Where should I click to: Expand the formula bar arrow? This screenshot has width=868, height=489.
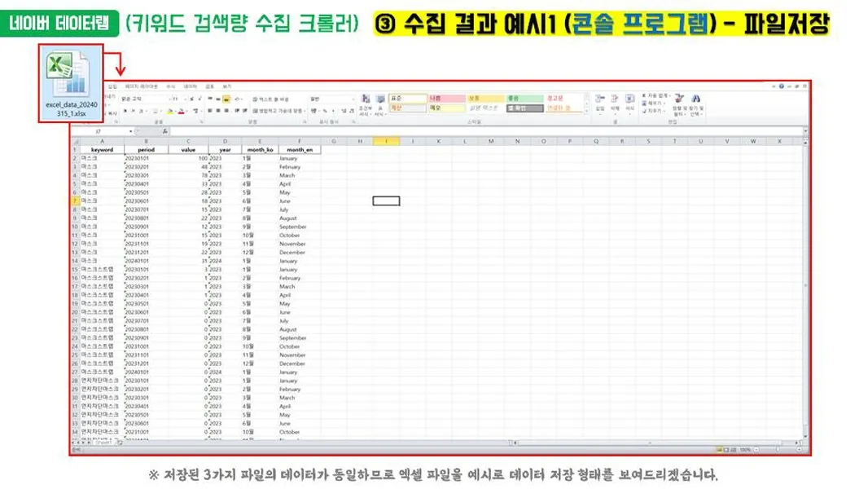coord(806,130)
